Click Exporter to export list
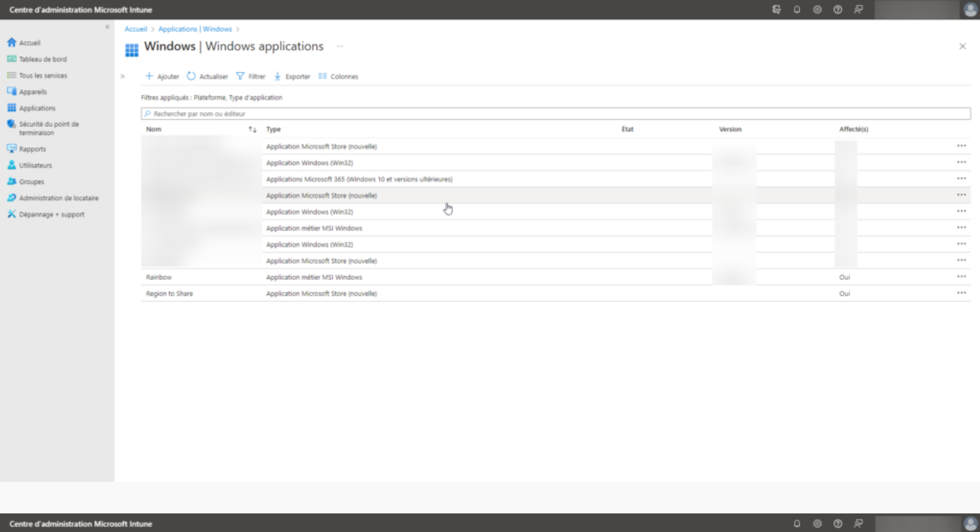The image size is (980, 532). point(292,76)
